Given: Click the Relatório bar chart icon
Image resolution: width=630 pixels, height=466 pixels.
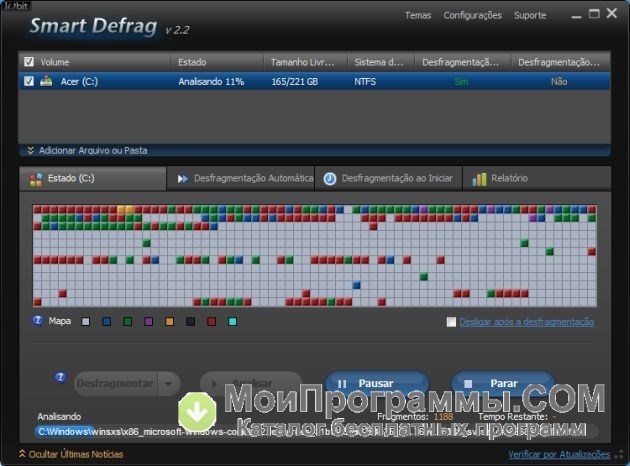Looking at the screenshot, I should click(x=479, y=179).
